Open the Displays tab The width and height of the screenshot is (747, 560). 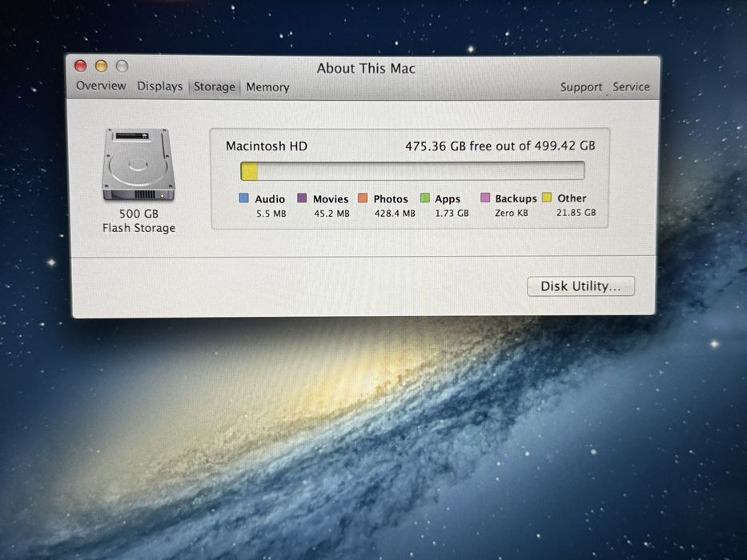pos(160,86)
